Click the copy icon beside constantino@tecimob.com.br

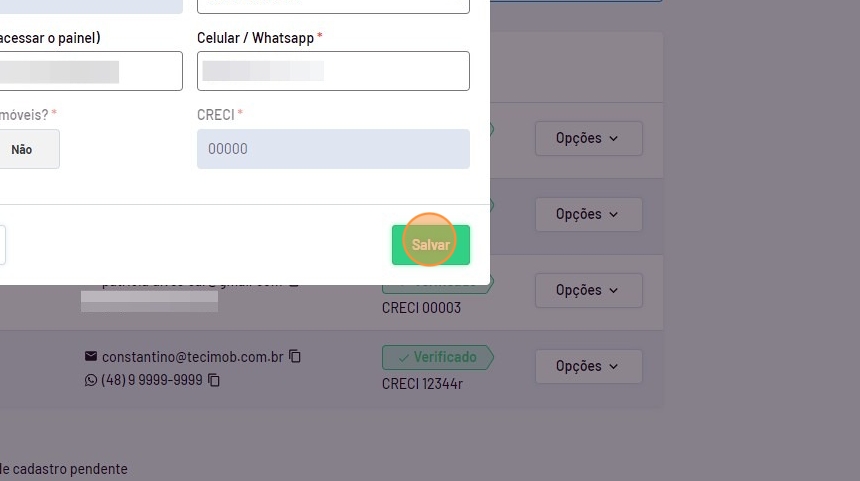pos(295,357)
